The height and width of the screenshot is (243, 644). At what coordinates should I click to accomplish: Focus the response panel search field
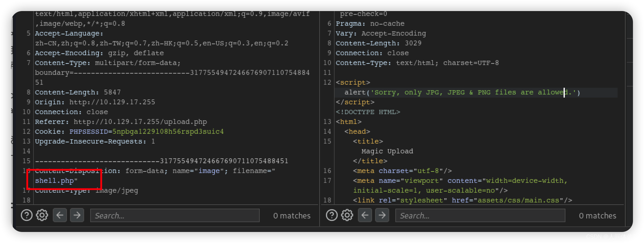480,215
